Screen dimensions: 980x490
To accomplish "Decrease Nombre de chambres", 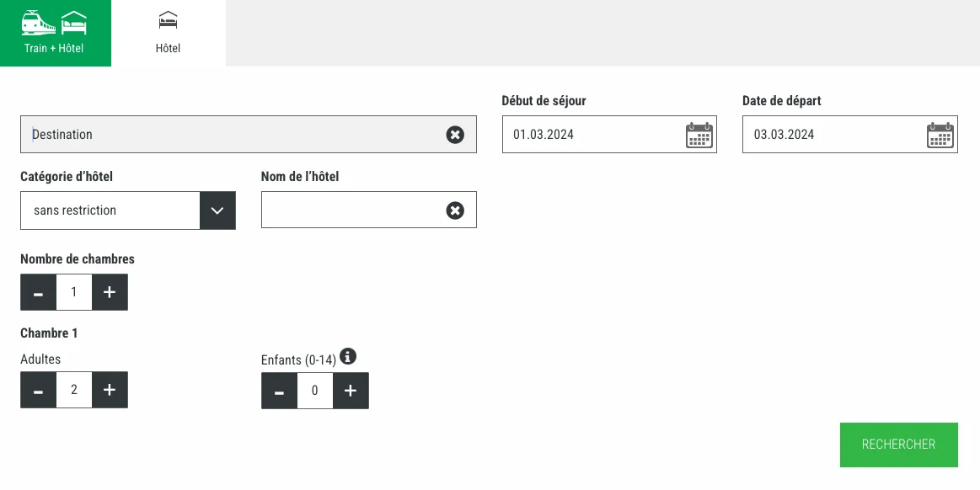I will 38,292.
